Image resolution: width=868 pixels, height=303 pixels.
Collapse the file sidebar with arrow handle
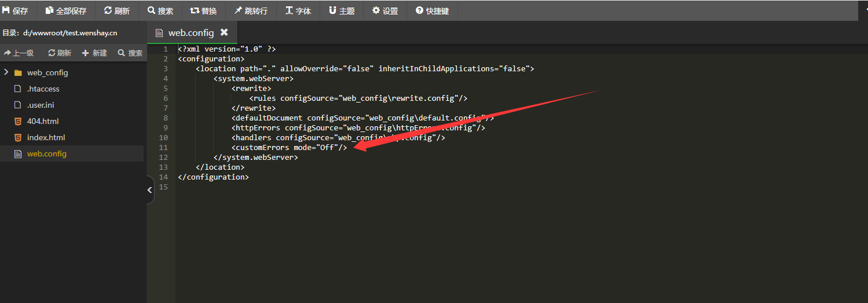(x=150, y=190)
